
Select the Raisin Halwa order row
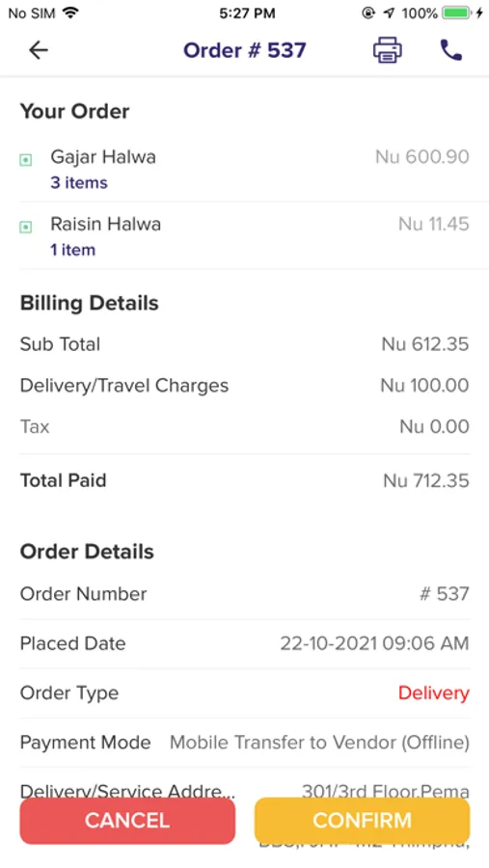(244, 236)
